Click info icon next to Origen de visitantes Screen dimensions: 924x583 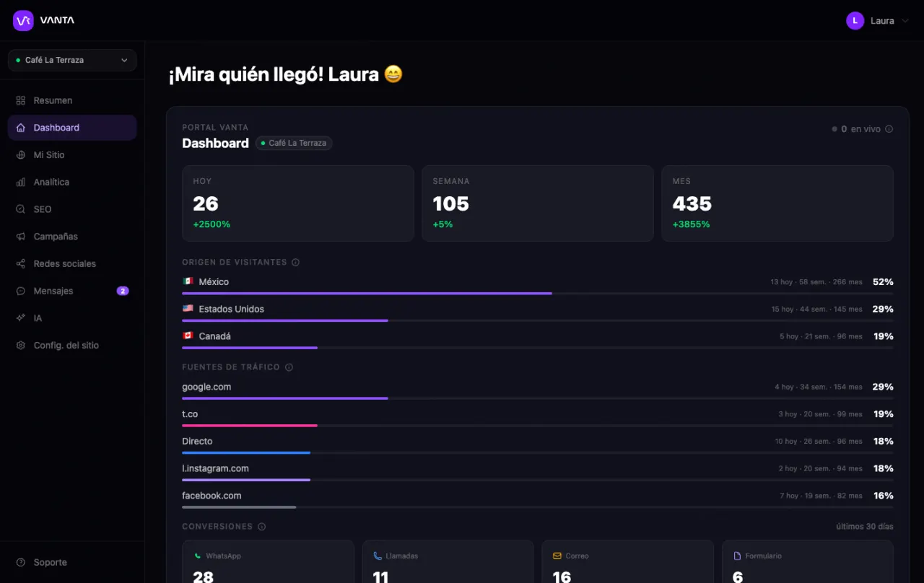pyautogui.click(x=295, y=263)
